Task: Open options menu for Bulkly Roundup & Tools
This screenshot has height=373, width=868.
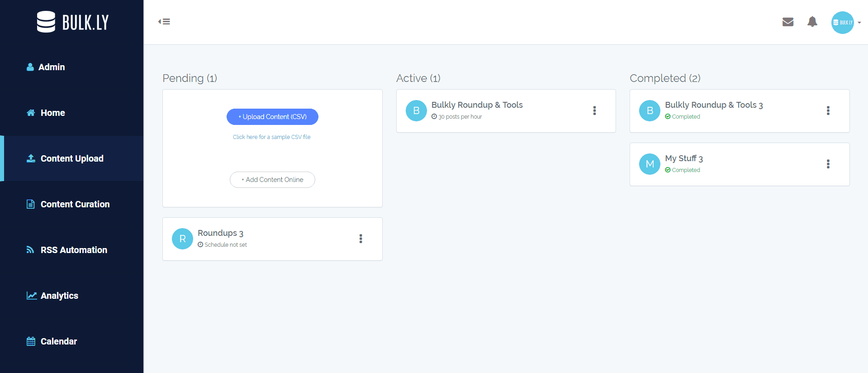Action: coord(594,110)
